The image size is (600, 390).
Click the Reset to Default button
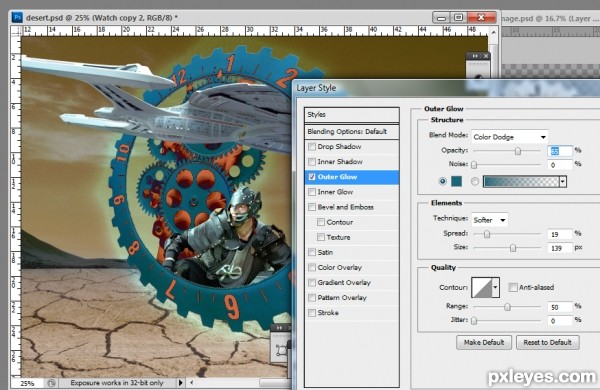[x=548, y=342]
